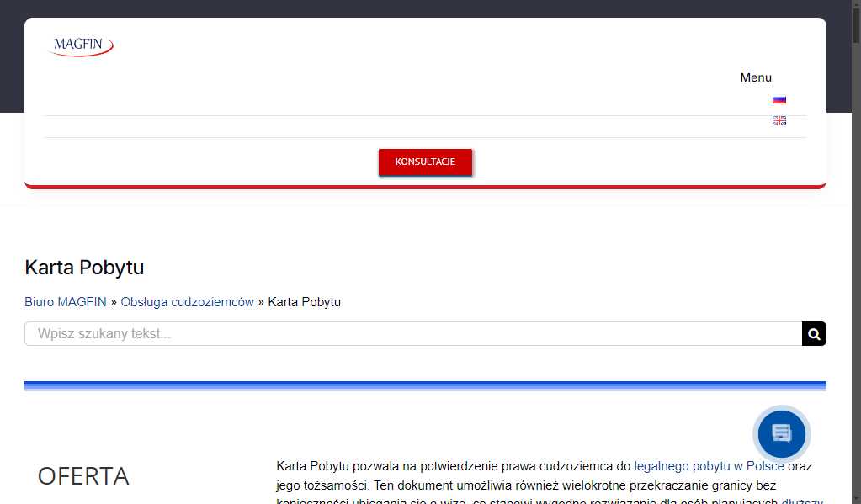Open the Obsługa cudzoziemców link
Screen dimensions: 861x504
187,301
